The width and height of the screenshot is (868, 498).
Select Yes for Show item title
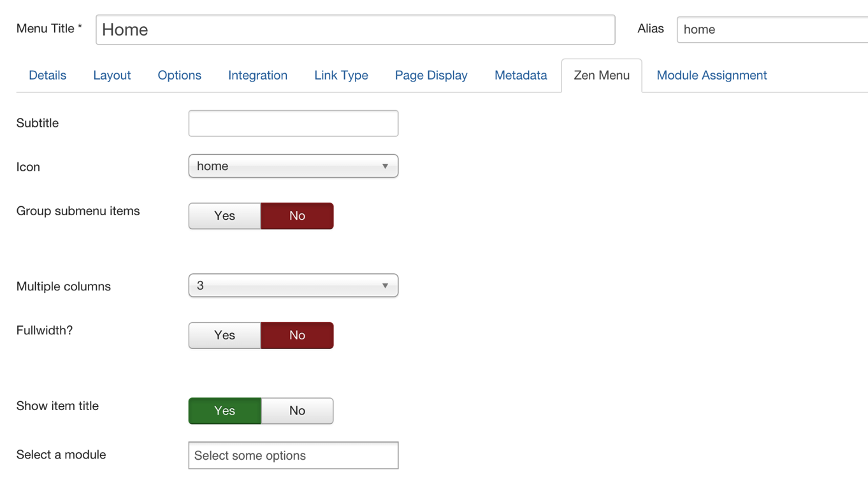[x=225, y=411]
